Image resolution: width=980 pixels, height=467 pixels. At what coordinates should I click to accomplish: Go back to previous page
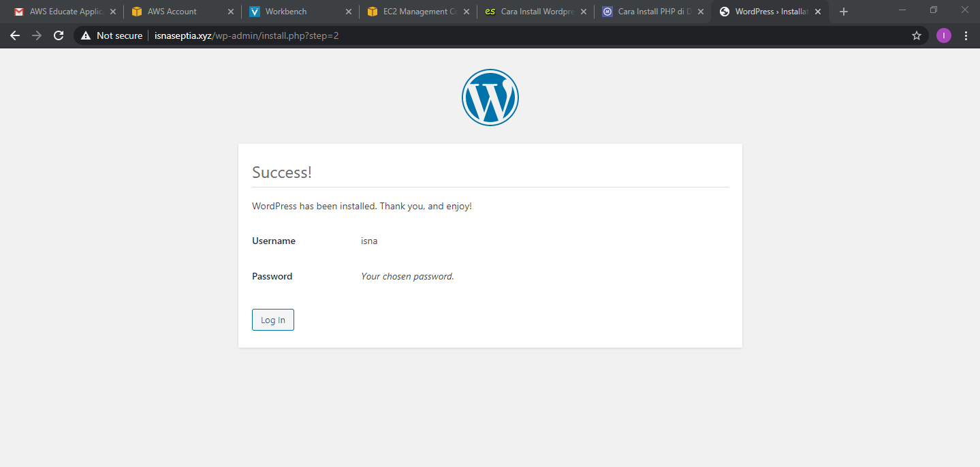(15, 35)
